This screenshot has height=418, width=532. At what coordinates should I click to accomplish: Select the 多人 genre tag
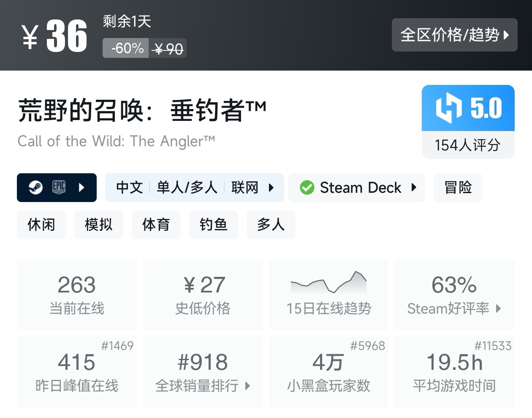pos(271,224)
